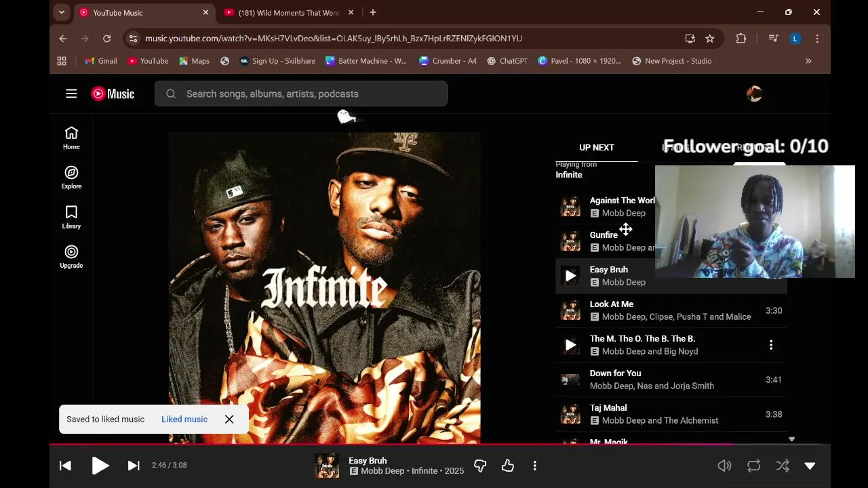This screenshot has height=488, width=868.
Task: Close the YouTube Music browser tab
Action: tap(205, 12)
